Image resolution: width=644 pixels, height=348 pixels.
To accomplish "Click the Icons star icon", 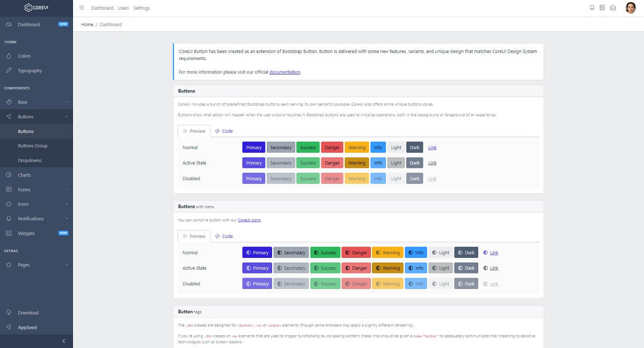I will 9,204.
